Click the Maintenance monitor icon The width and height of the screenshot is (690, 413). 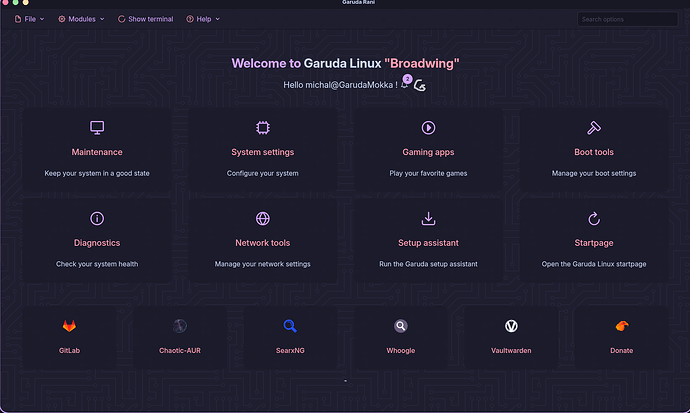coord(97,128)
